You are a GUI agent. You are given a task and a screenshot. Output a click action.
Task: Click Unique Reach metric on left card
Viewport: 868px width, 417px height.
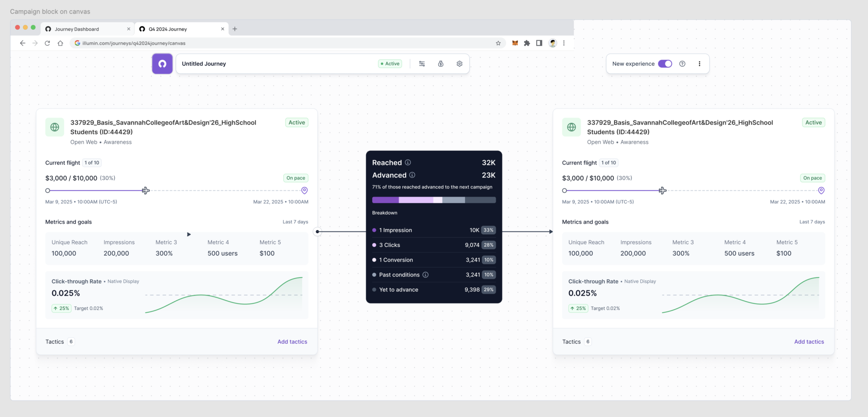click(x=70, y=248)
